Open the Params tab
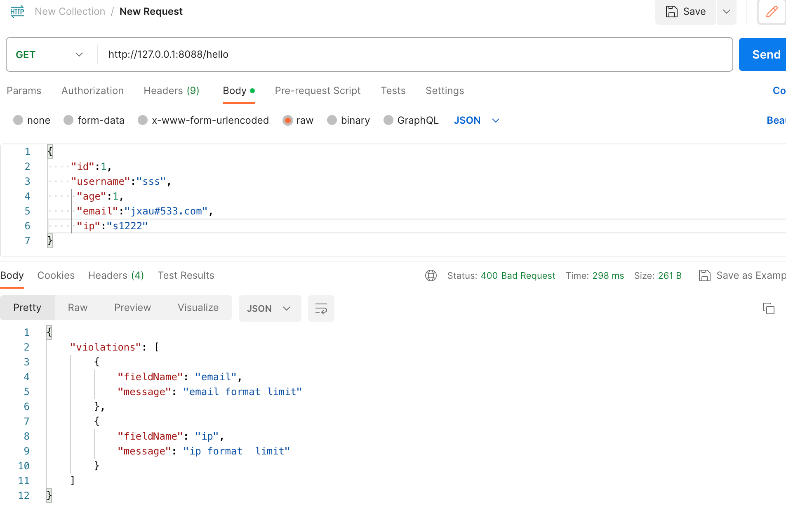Screen dimensions: 786x532 tap(24, 91)
